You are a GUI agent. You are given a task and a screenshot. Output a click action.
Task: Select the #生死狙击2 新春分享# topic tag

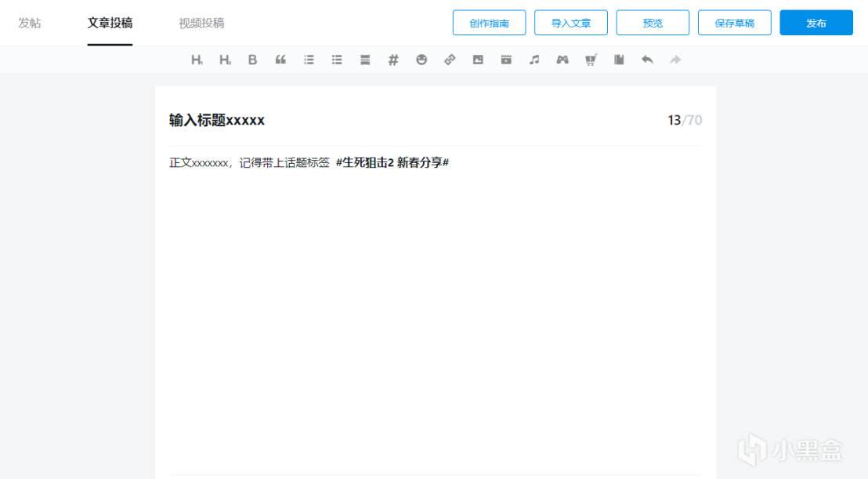[x=392, y=162]
